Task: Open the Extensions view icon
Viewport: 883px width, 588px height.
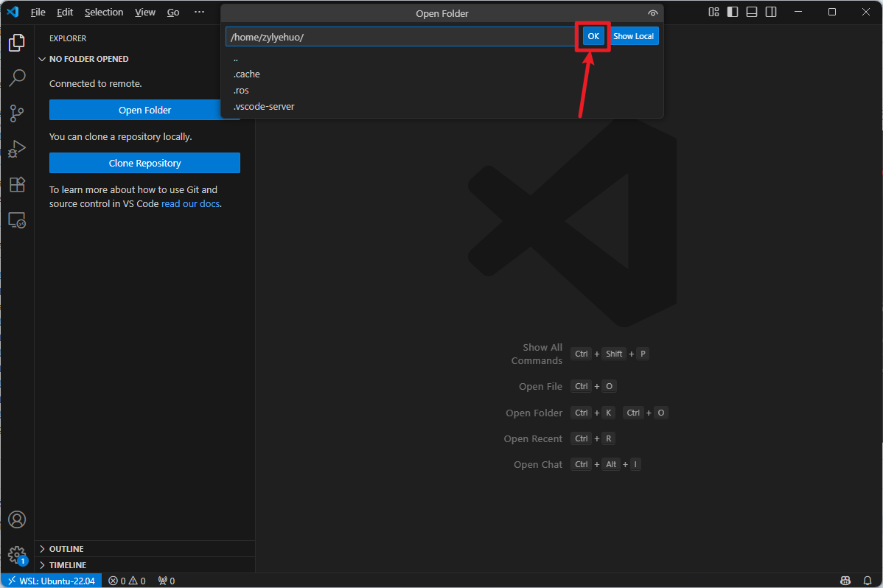Action: (x=17, y=184)
